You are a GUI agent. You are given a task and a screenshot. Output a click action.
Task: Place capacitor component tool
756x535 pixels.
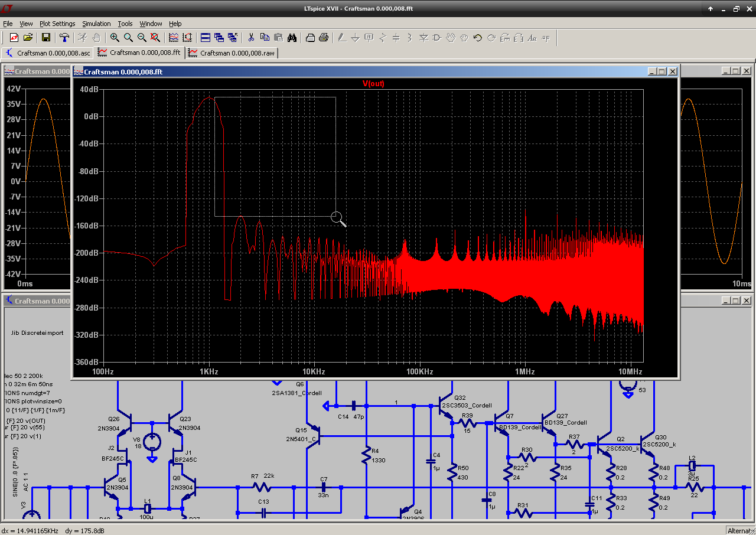(396, 38)
